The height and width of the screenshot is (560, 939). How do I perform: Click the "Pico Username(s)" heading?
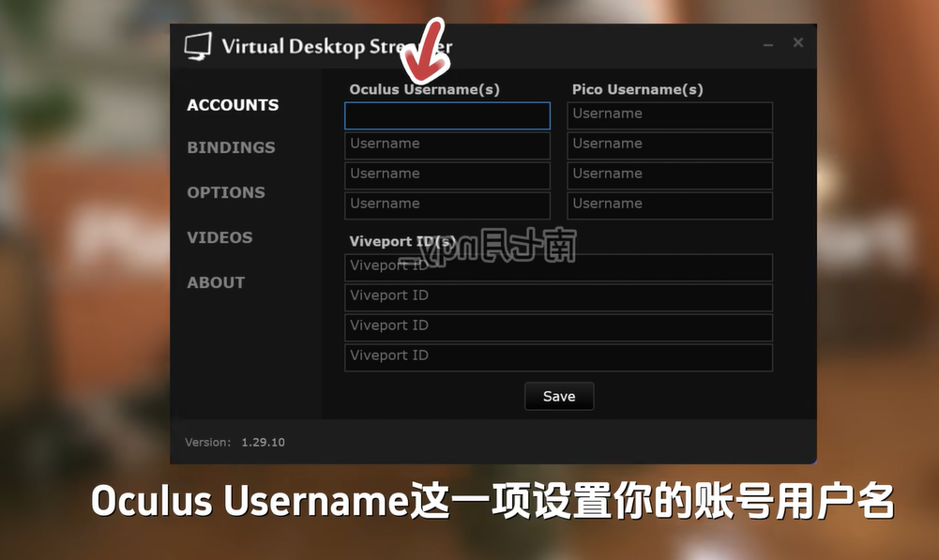pyautogui.click(x=638, y=90)
